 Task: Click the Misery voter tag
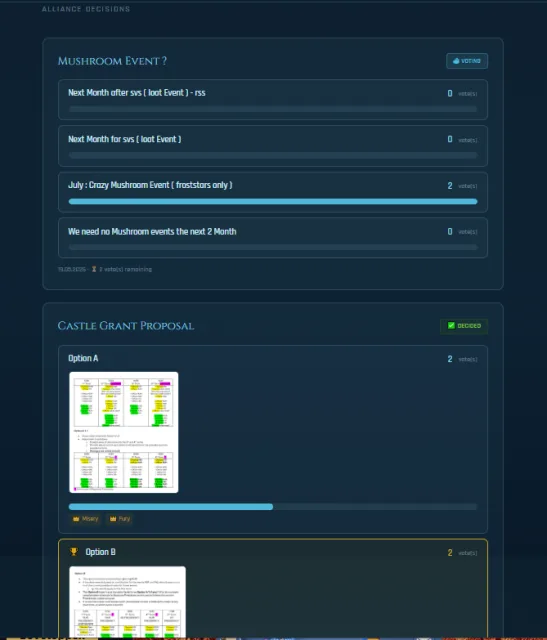(x=86, y=519)
